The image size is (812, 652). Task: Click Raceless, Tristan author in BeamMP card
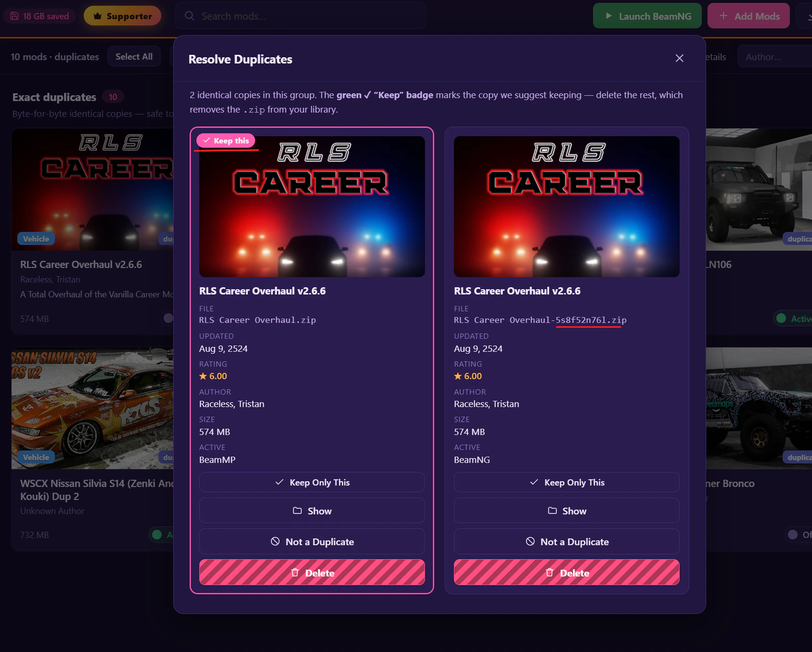(x=231, y=404)
